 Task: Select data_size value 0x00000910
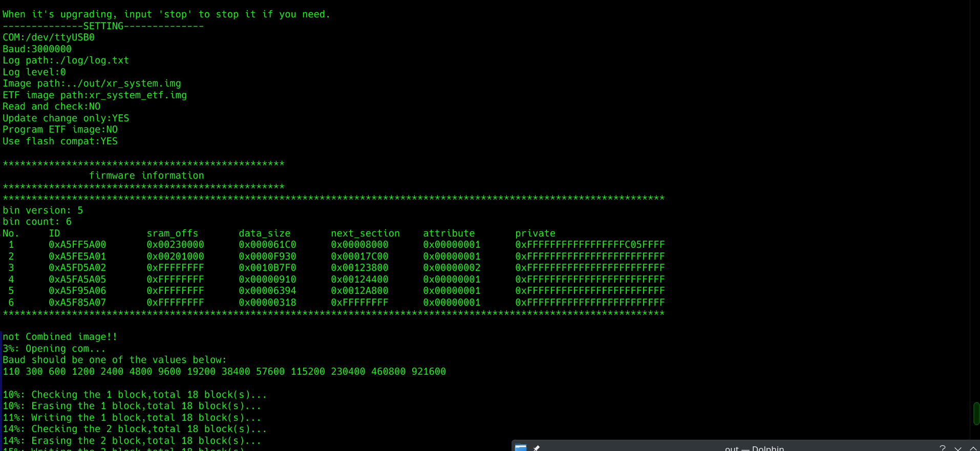coord(267,280)
